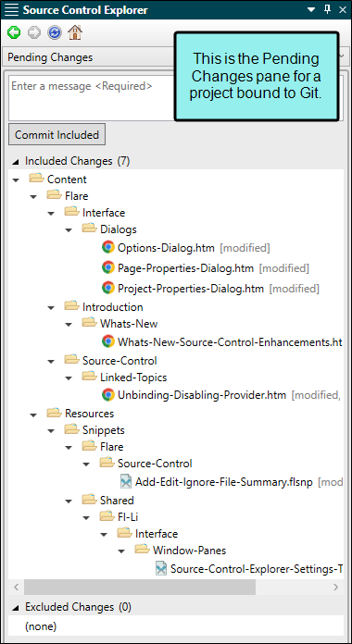Click the Chrome icon beside Whats-New-Source-Control-Enhancements
This screenshot has width=352, height=644.
108,341
